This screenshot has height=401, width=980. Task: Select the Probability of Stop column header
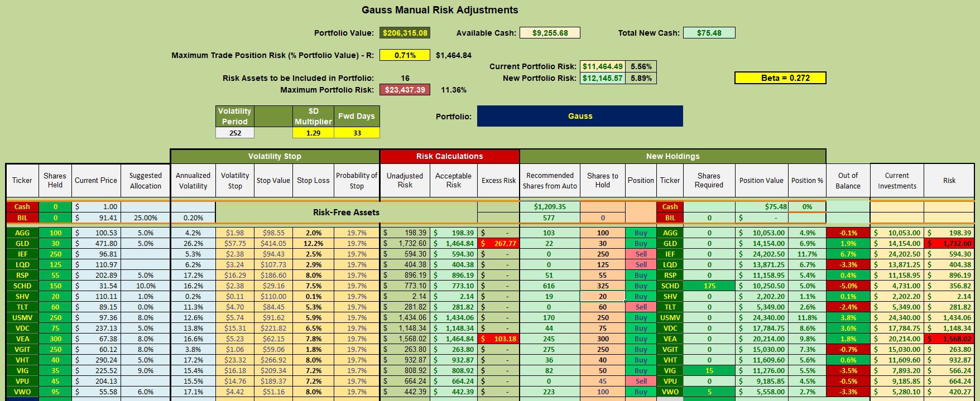coord(357,181)
